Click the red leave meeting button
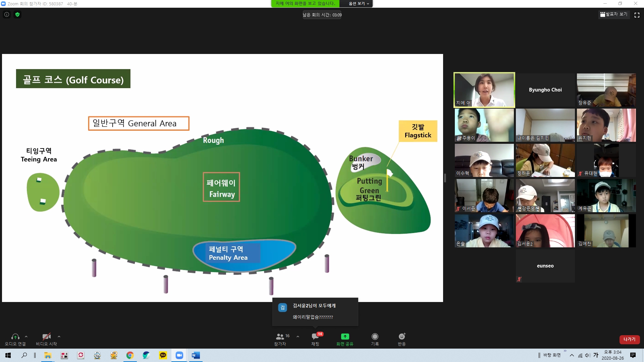The height and width of the screenshot is (362, 644). (629, 339)
